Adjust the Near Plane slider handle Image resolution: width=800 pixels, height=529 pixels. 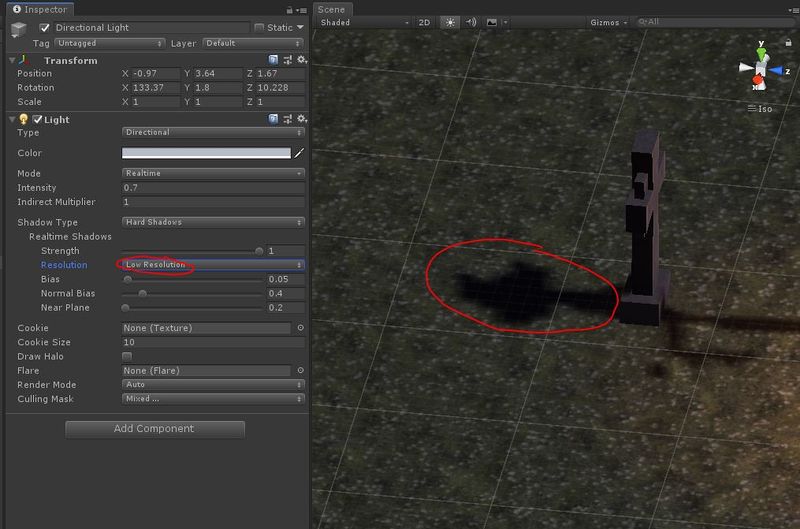pyautogui.click(x=126, y=308)
